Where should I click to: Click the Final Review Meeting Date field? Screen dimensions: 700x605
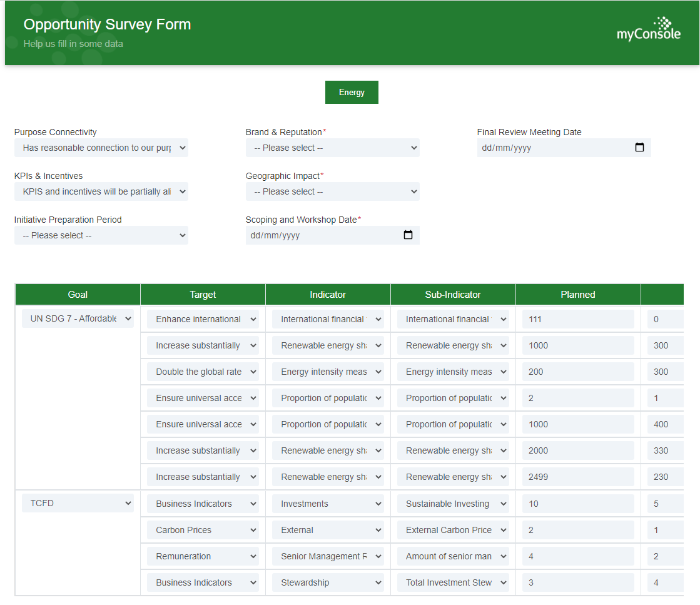pyautogui.click(x=554, y=148)
